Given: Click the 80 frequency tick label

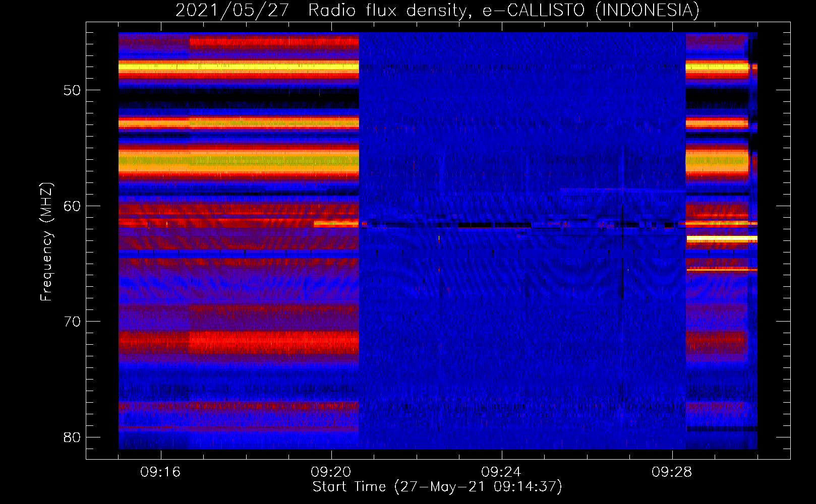Looking at the screenshot, I should (72, 437).
